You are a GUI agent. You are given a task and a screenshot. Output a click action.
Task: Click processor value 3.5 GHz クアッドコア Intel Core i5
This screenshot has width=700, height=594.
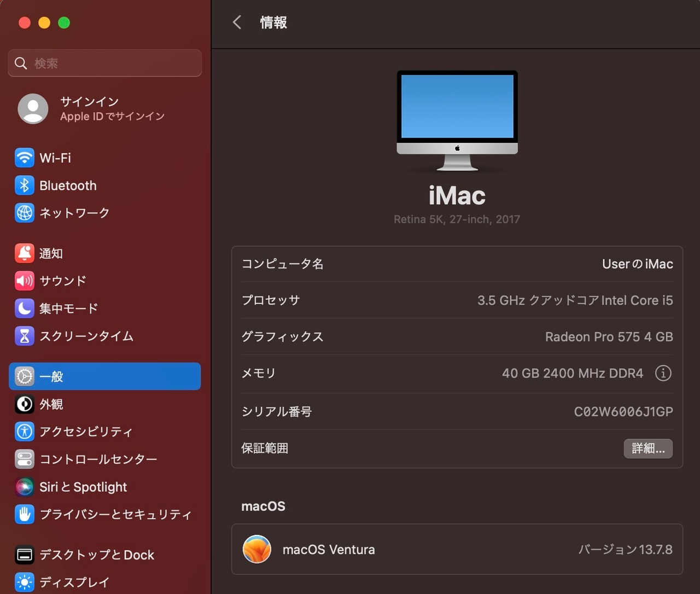pyautogui.click(x=575, y=300)
